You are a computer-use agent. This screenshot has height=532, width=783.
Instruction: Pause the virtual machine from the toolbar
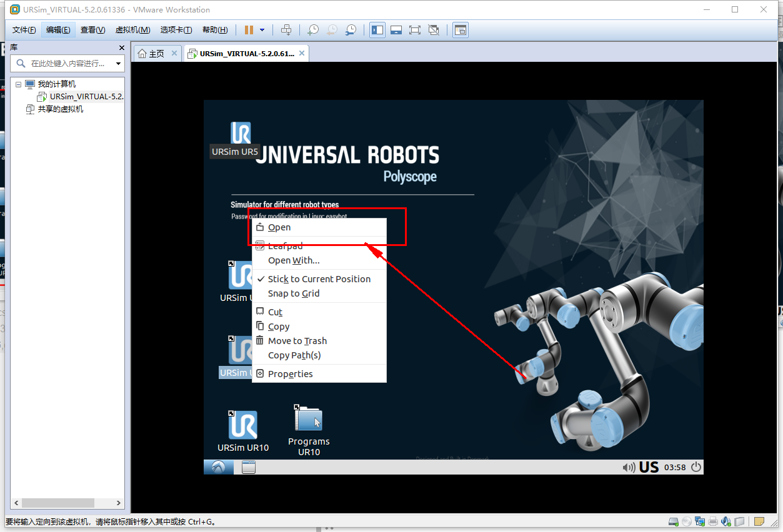tap(249, 30)
